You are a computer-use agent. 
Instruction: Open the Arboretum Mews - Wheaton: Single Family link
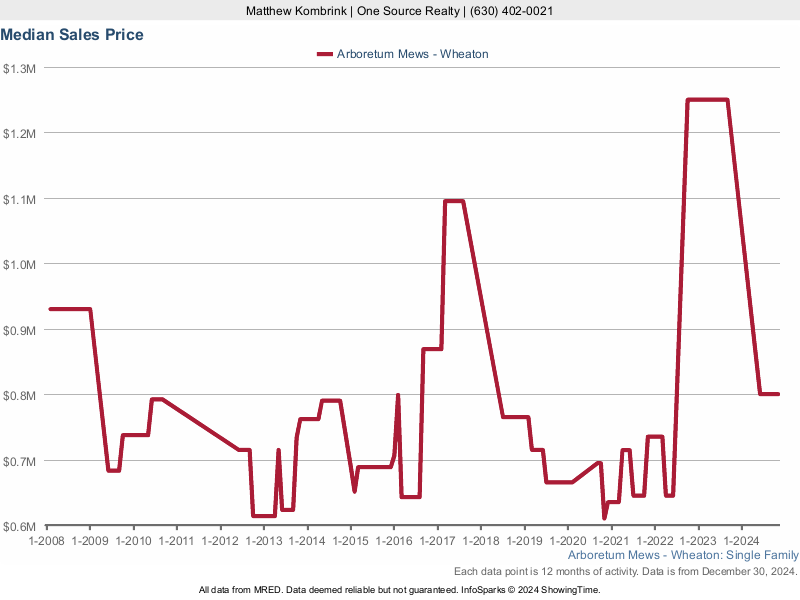(683, 555)
